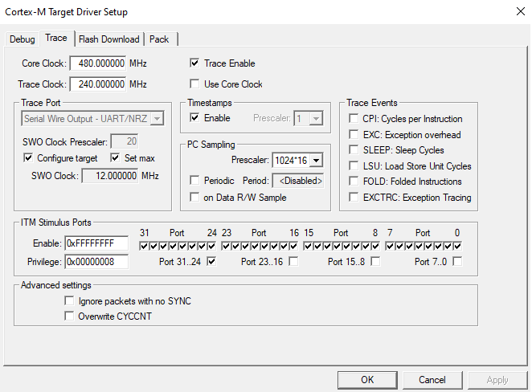
Task: Click the ITM Enable hex field
Action: click(96, 243)
